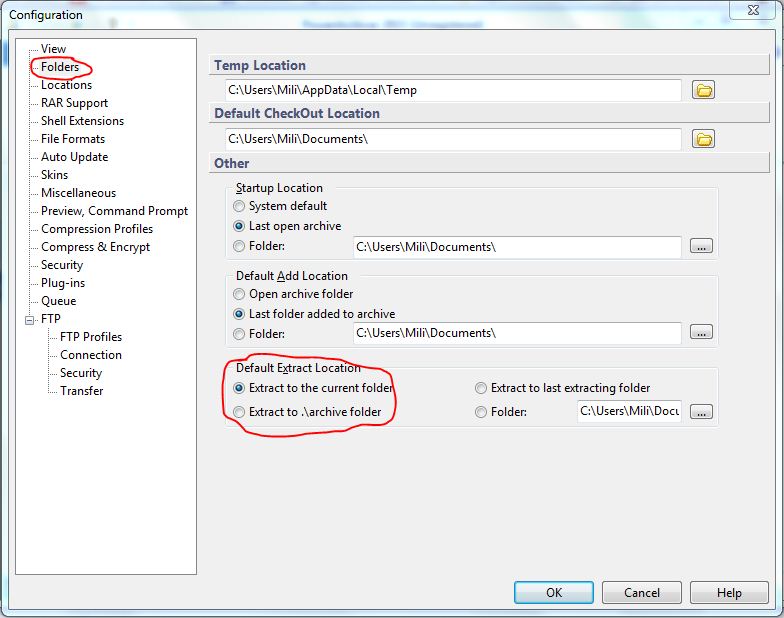
Task: Open Preview, Command Prompt settings
Action: (114, 211)
